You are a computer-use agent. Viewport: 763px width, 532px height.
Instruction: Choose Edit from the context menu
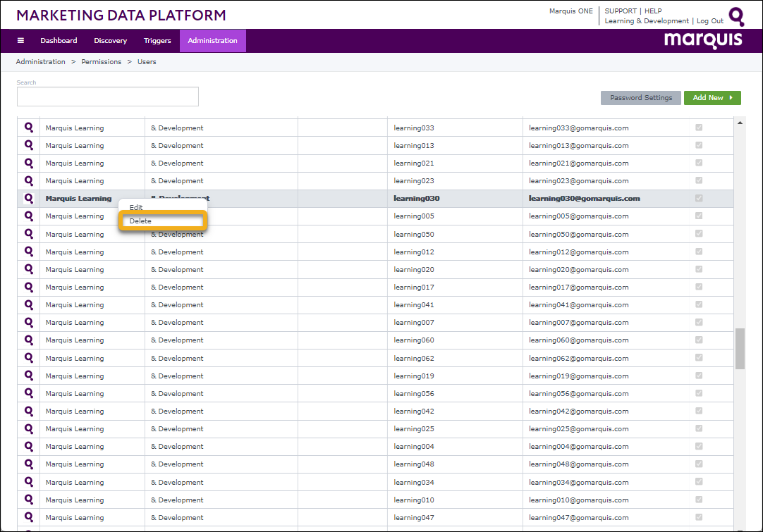click(x=137, y=208)
